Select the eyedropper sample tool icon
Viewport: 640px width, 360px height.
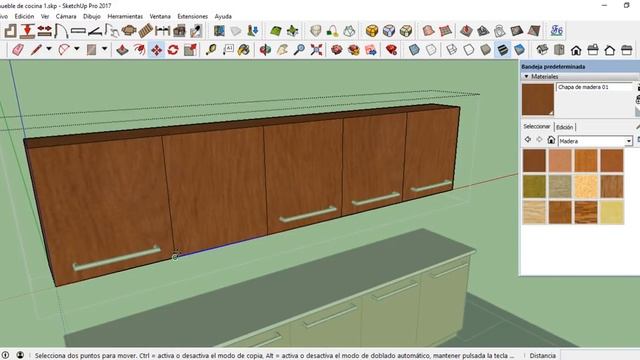coord(196,31)
